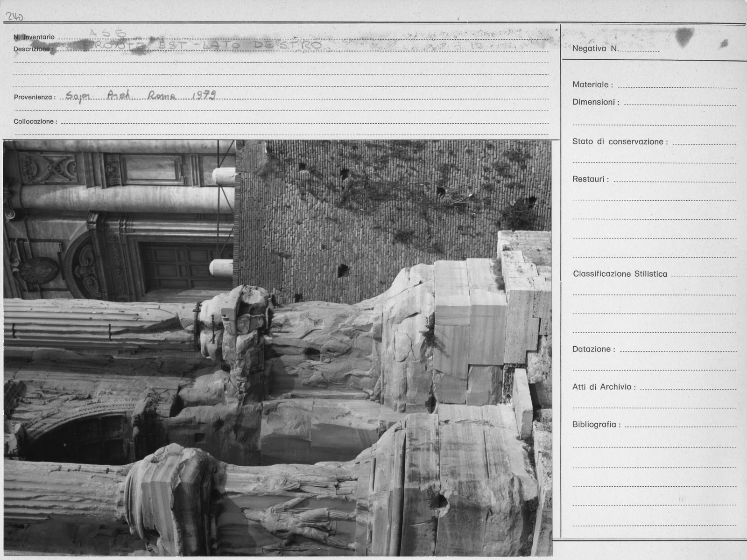The height and width of the screenshot is (560, 747).
Task: Click the handwritten 'ASS' inventory note
Action: point(107,34)
